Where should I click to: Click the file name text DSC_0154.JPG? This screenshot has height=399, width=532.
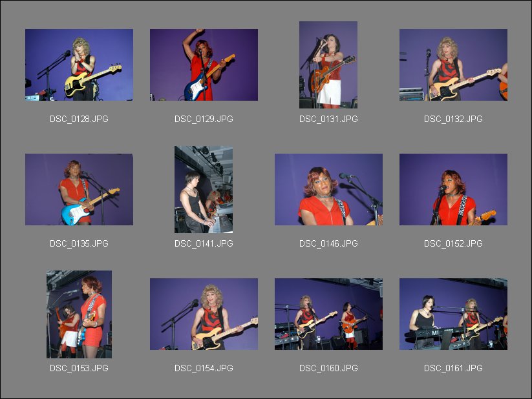[204, 368]
